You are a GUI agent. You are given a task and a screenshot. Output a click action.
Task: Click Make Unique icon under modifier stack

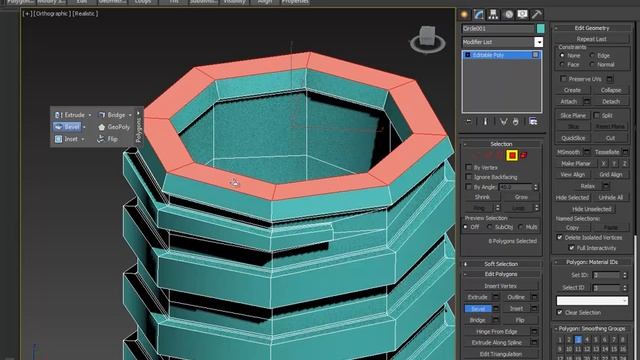pyautogui.click(x=504, y=122)
